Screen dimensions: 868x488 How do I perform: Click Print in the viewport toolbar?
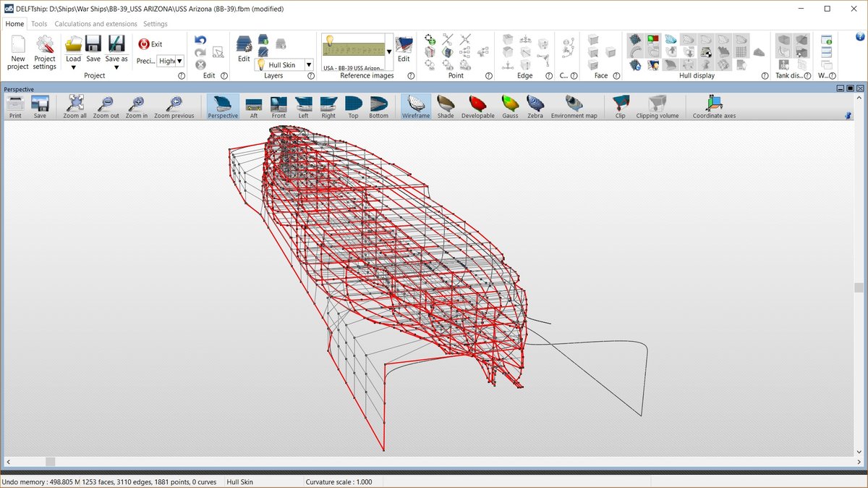pos(15,106)
